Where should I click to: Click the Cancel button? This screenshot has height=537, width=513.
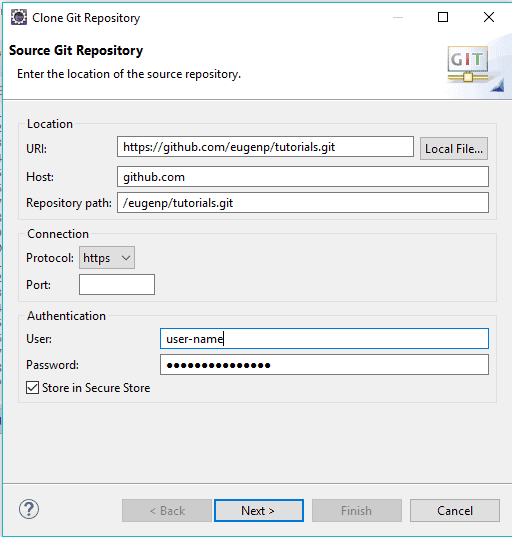click(x=455, y=511)
